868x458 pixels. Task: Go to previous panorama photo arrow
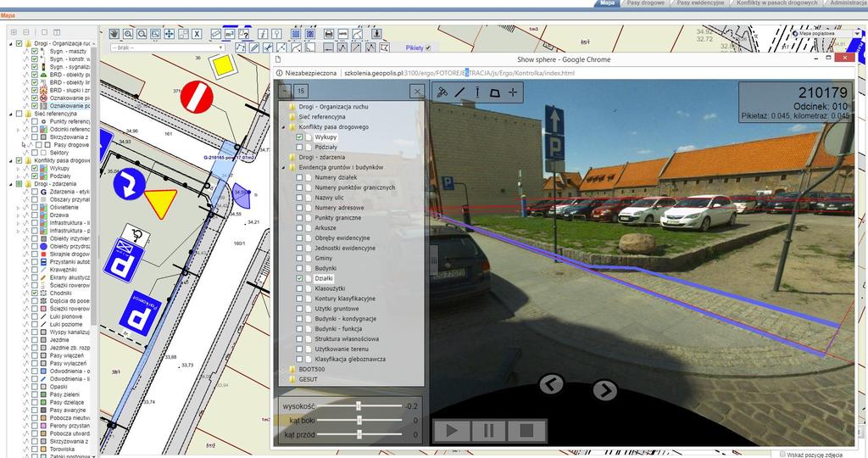(551, 384)
